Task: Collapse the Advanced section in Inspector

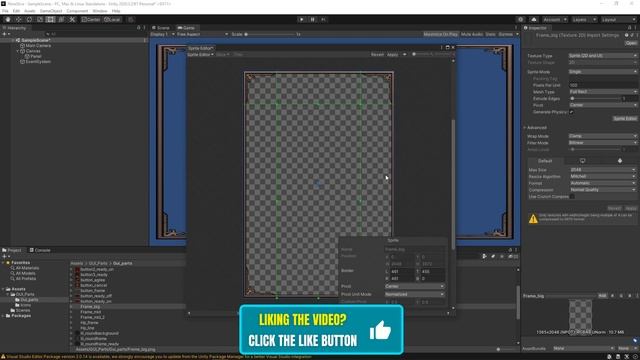Action: 525,128
